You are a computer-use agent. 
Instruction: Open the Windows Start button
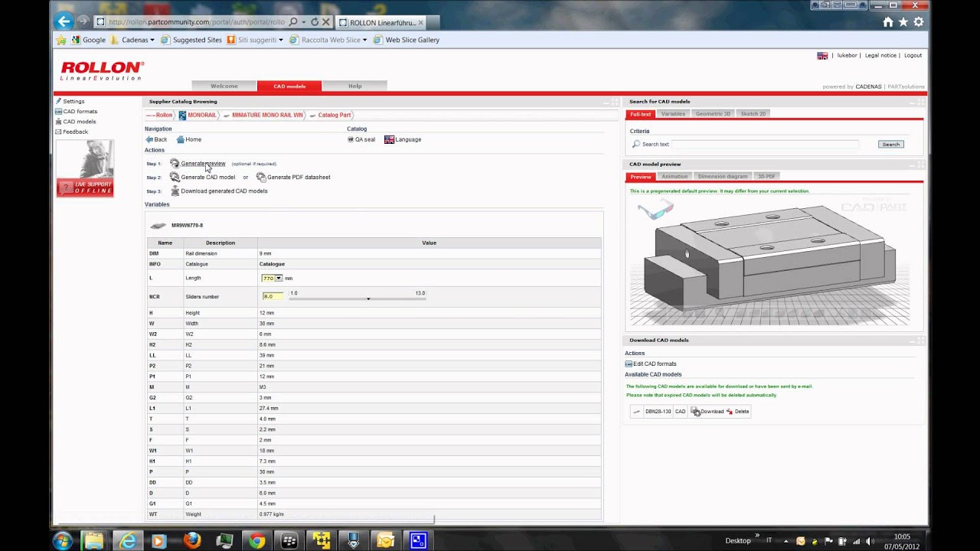coord(63,540)
